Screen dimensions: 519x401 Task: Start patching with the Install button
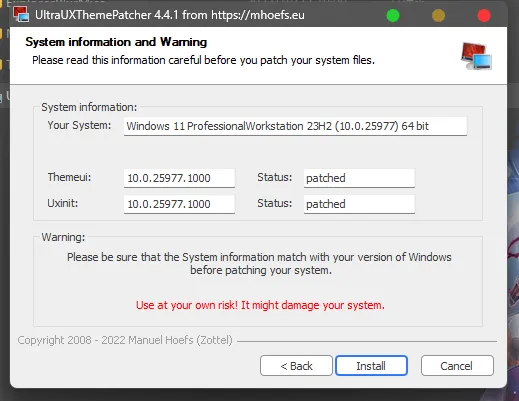point(371,366)
